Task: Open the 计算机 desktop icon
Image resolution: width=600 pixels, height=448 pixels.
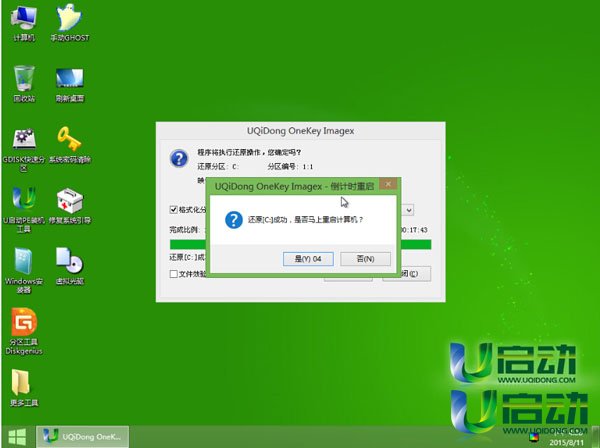Action: click(24, 23)
